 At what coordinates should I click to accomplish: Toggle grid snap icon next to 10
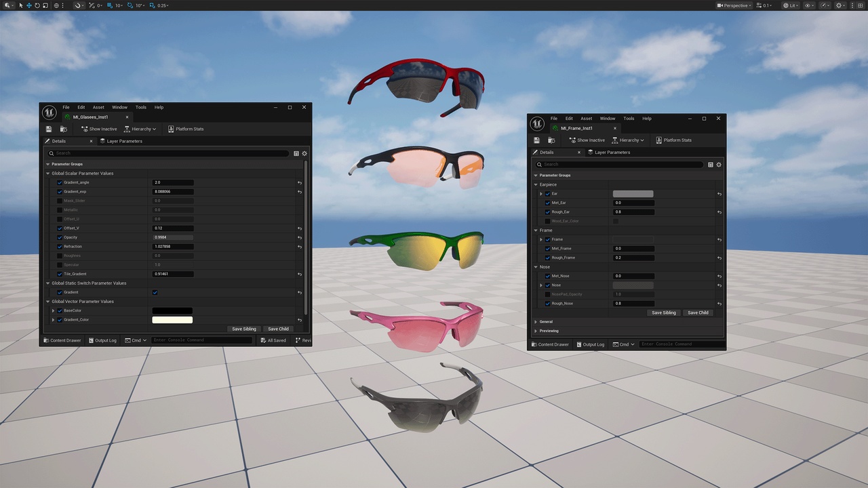pyautogui.click(x=110, y=5)
